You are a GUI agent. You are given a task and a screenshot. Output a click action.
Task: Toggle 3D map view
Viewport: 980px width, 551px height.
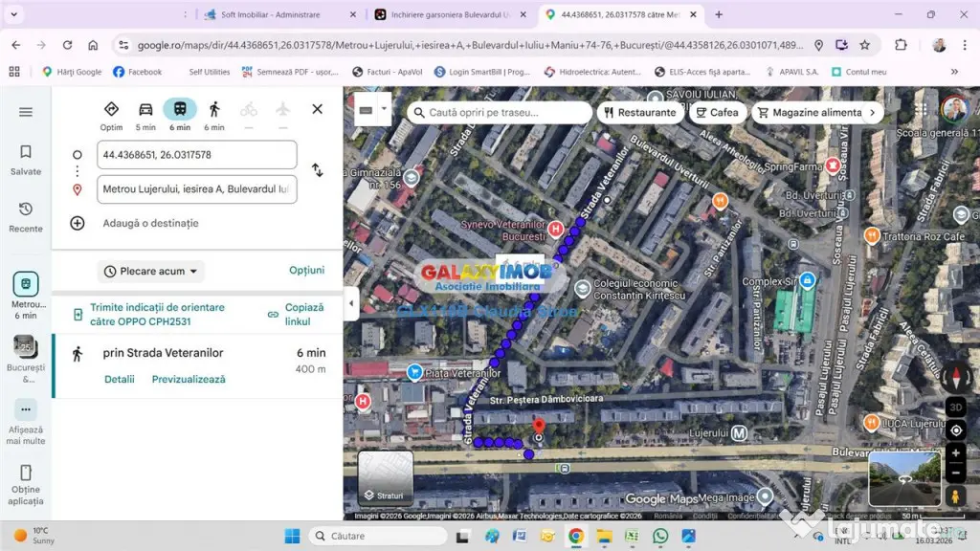point(955,406)
